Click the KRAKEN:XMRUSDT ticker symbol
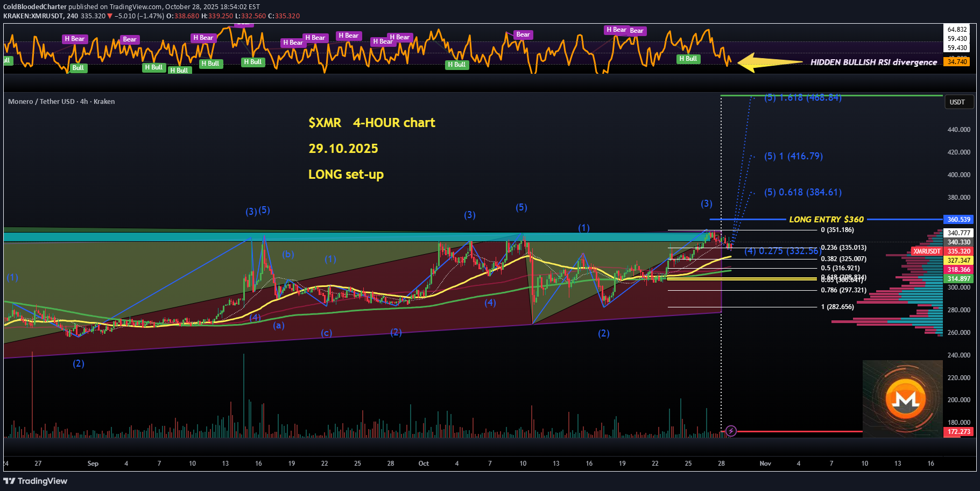Image resolution: width=980 pixels, height=491 pixels. tap(33, 16)
